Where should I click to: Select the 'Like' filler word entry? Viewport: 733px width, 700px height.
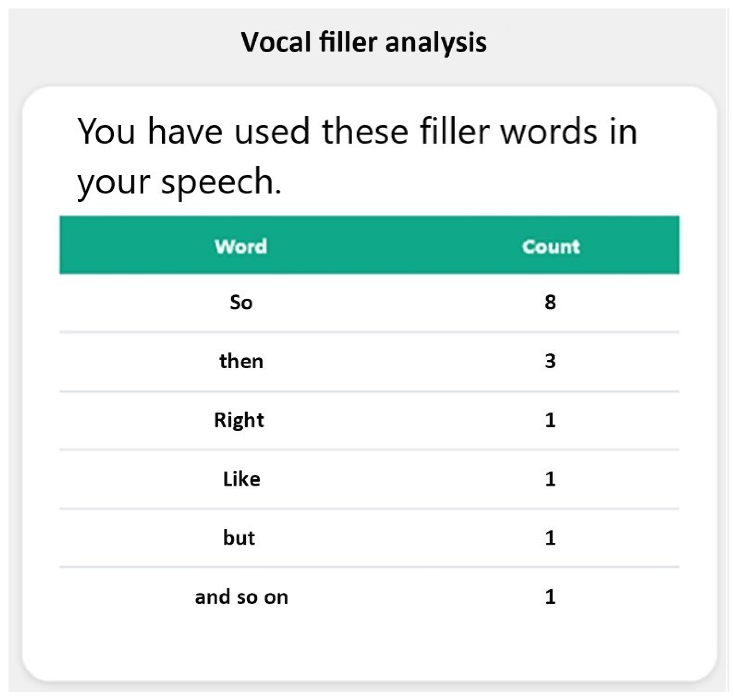click(x=241, y=479)
